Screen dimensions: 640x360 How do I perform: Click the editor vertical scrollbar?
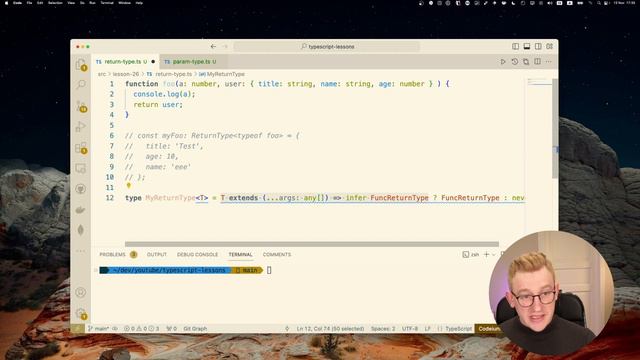coord(555,128)
